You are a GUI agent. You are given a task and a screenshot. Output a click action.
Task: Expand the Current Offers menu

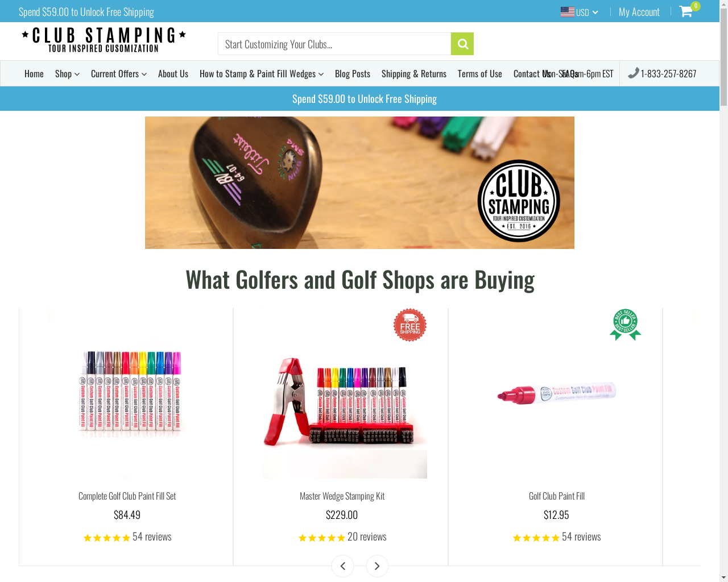119,74
